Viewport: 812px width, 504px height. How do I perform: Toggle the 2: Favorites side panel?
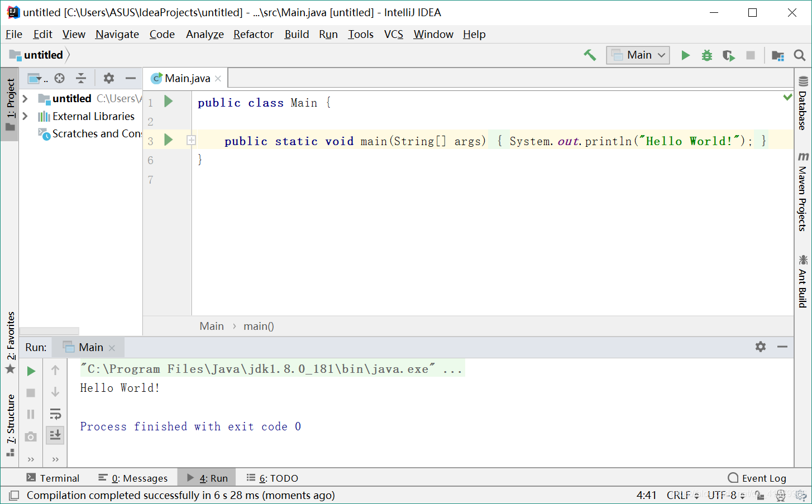(10, 342)
